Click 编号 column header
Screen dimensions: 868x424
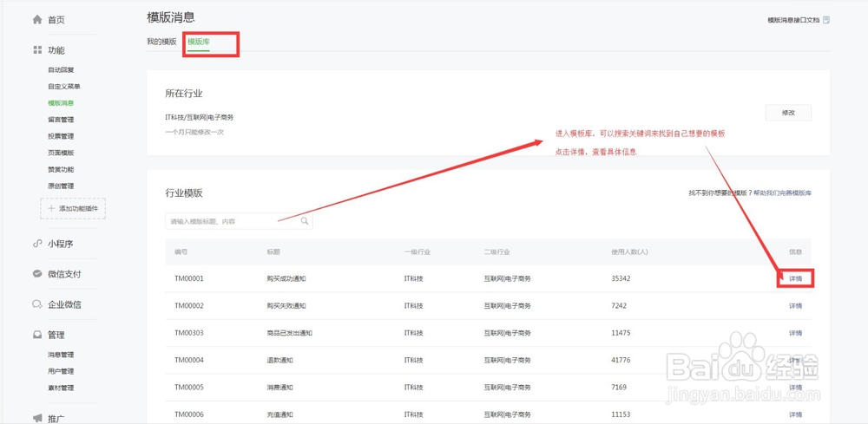[x=181, y=251]
